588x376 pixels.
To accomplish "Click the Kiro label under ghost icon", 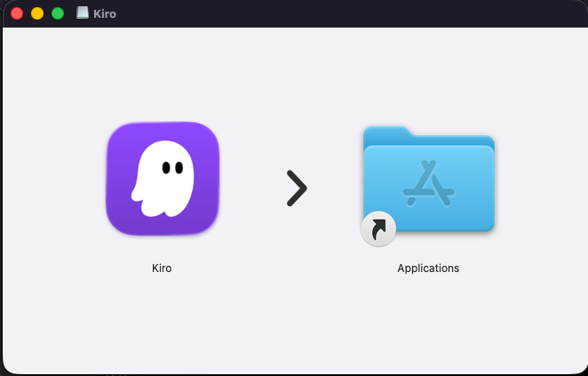I will pos(162,268).
